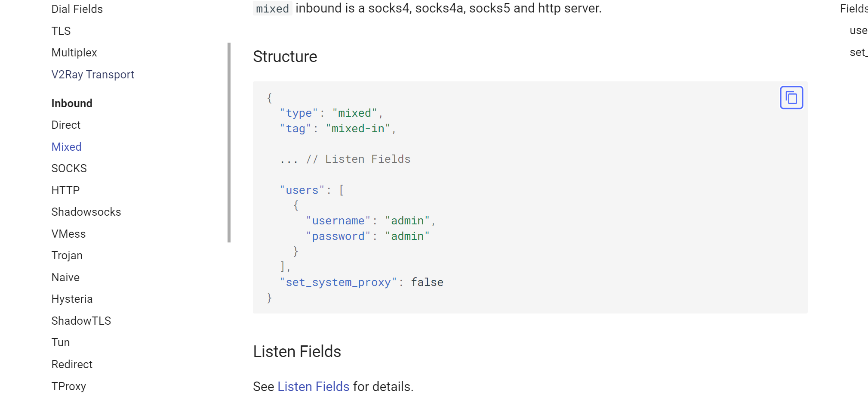Open the Hysteria inbound section

(72, 298)
